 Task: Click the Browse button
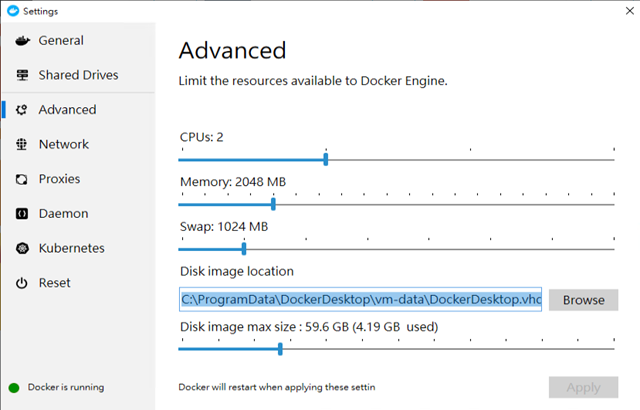(583, 300)
